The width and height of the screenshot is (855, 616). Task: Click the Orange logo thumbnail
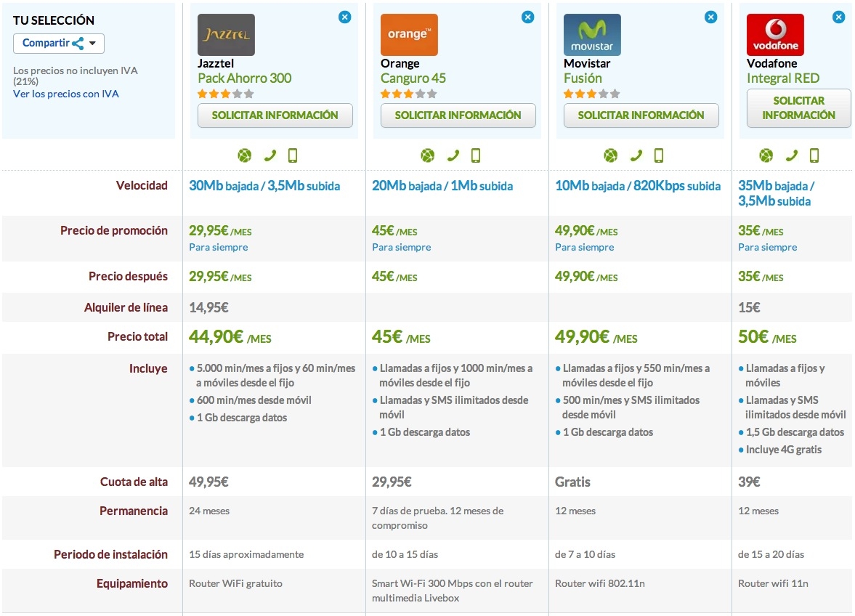[410, 35]
